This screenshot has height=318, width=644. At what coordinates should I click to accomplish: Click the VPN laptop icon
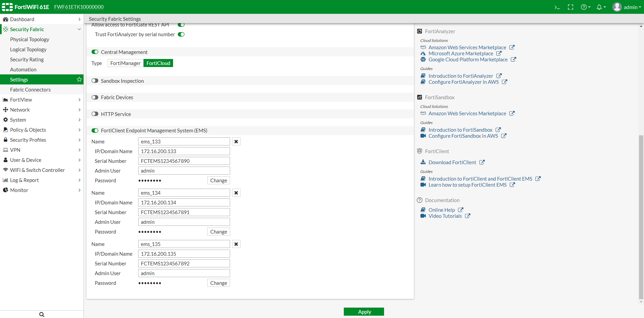(5, 150)
